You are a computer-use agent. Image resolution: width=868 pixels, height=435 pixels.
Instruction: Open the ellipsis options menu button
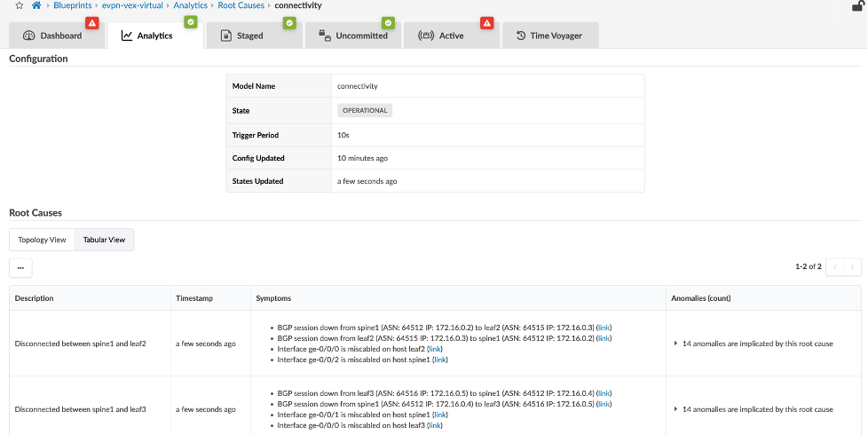20,267
